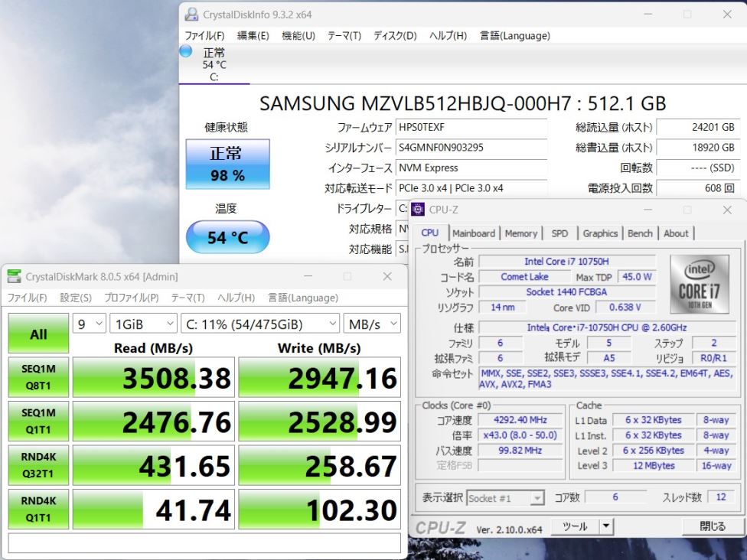The image size is (747, 560).
Task: Start all benchmarks with the All button
Action: point(38,333)
